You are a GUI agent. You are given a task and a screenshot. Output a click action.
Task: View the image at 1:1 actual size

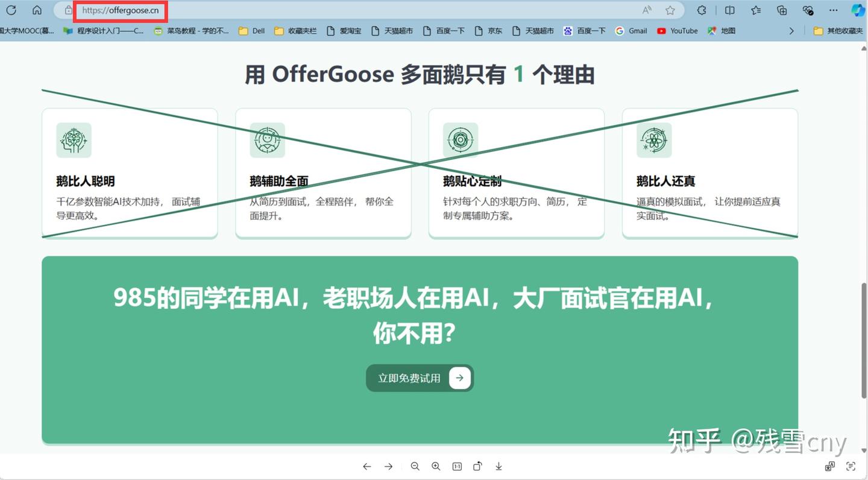tap(457, 466)
